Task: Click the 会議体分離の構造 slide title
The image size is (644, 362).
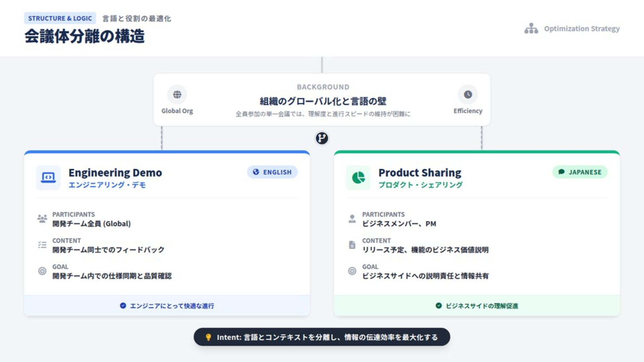Action: (x=85, y=36)
